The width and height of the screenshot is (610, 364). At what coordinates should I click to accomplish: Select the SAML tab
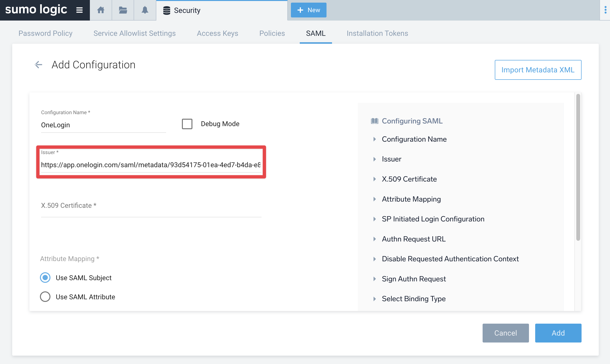pyautogui.click(x=316, y=33)
